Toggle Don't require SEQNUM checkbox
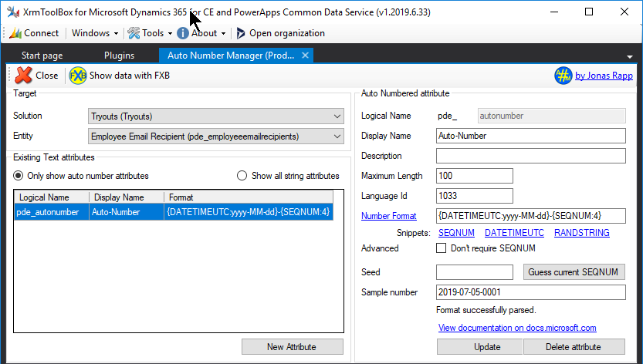 point(442,248)
